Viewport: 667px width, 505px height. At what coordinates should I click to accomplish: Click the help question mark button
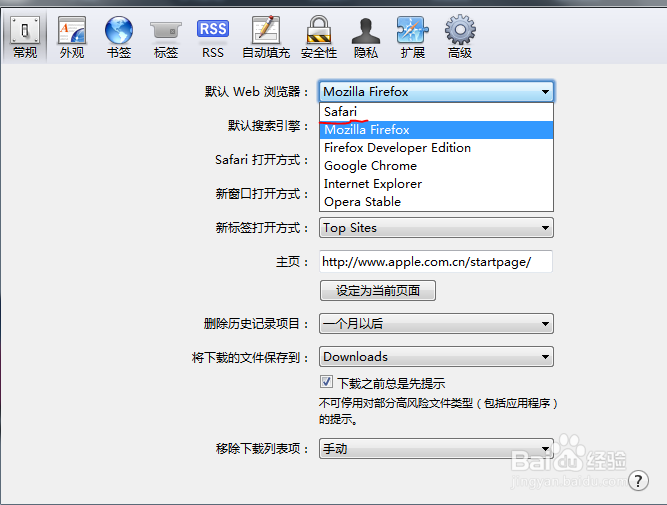[638, 481]
